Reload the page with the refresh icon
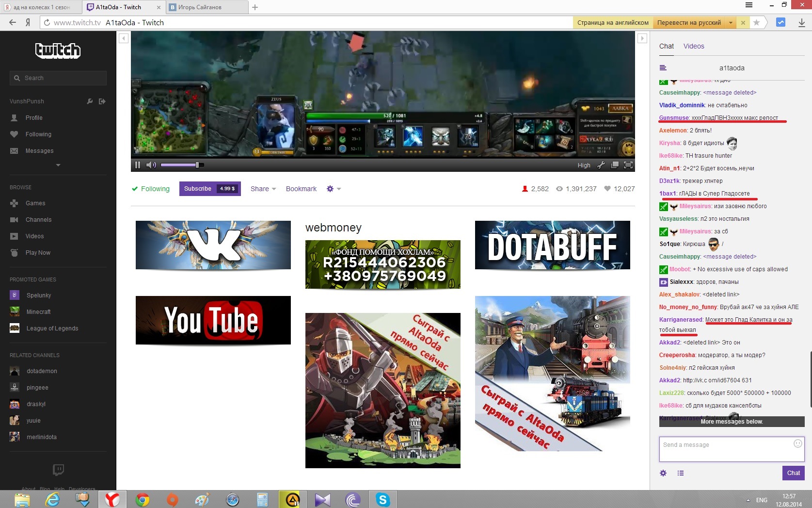 point(47,22)
